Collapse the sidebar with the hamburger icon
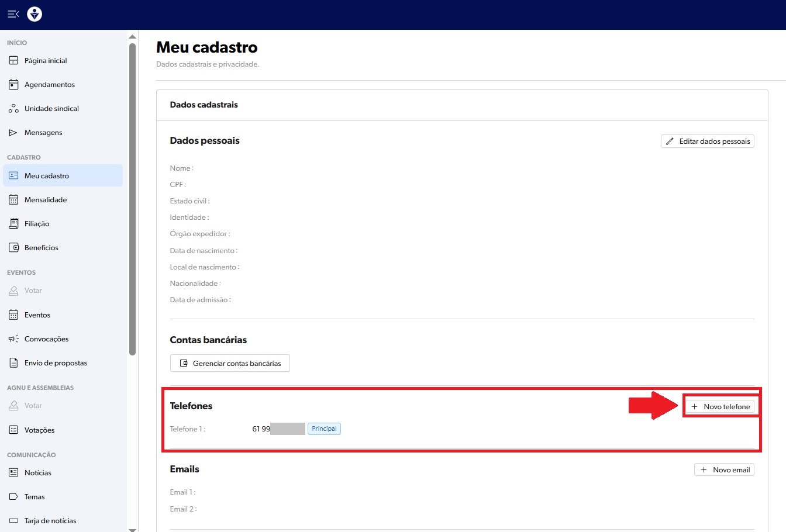This screenshot has width=786, height=532. click(13, 14)
